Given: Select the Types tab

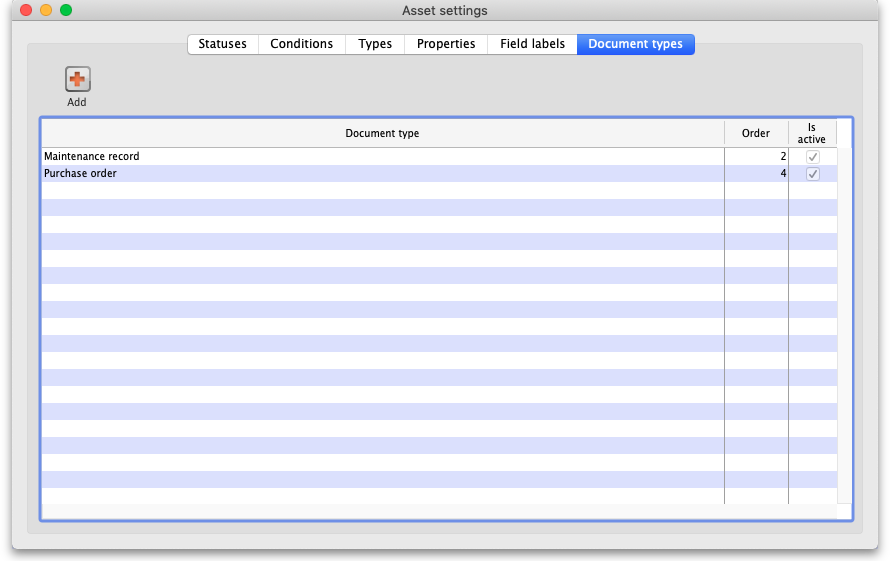Looking at the screenshot, I should (x=375, y=44).
